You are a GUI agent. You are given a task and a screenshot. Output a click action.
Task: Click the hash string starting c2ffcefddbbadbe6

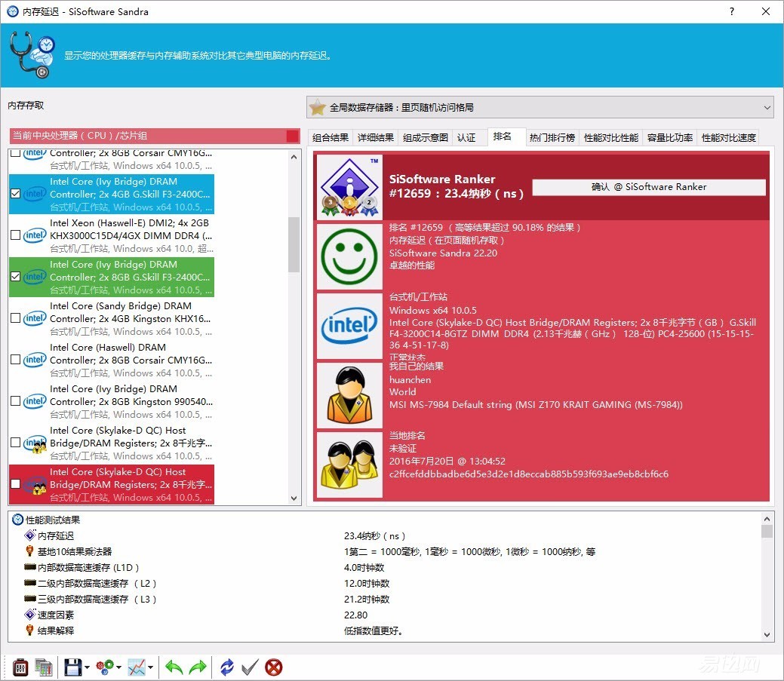tap(528, 474)
